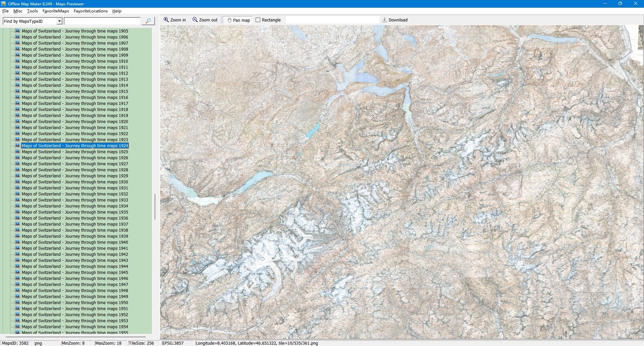This screenshot has width=644, height=346.
Task: Click the magnifier search icon button
Action: (x=148, y=21)
